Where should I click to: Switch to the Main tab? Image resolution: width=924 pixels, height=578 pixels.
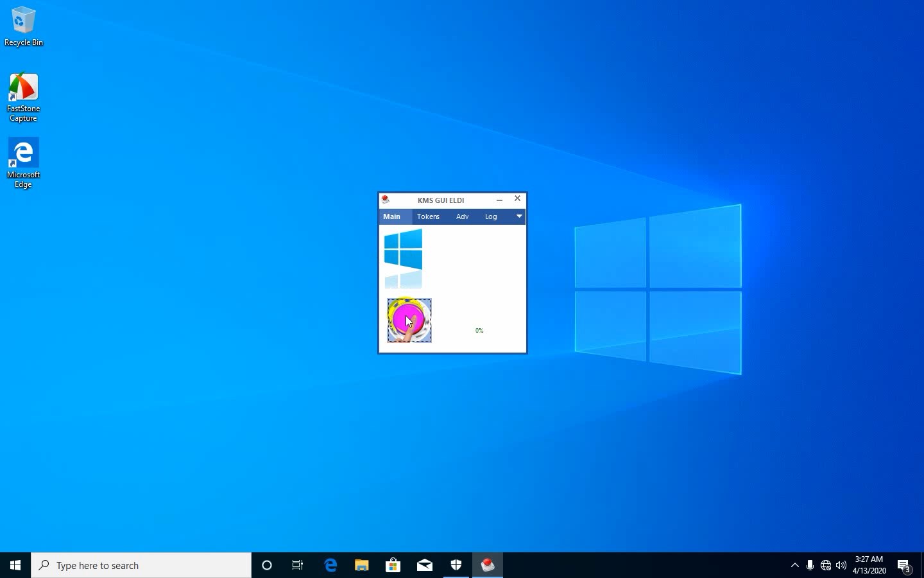[392, 216]
